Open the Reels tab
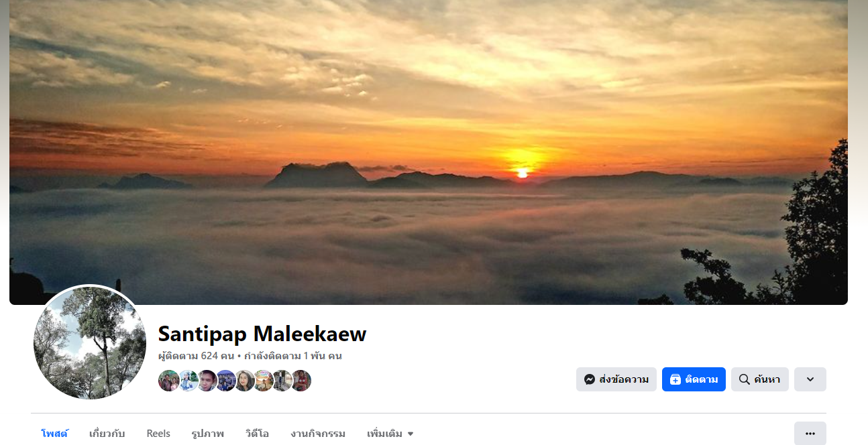 (x=158, y=434)
